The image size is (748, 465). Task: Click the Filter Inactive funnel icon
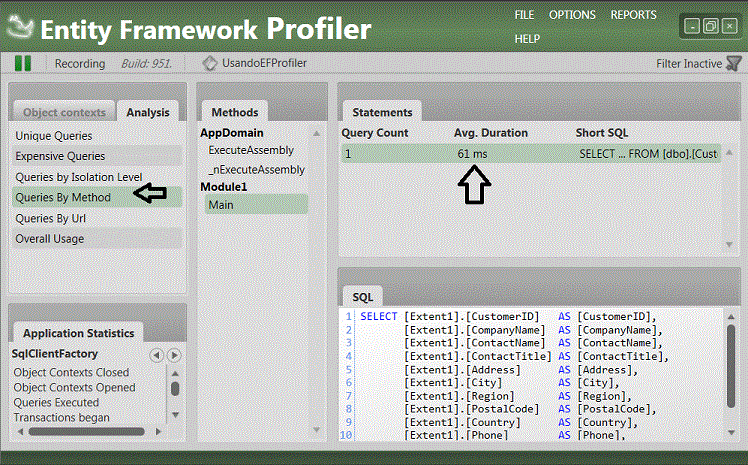(734, 63)
